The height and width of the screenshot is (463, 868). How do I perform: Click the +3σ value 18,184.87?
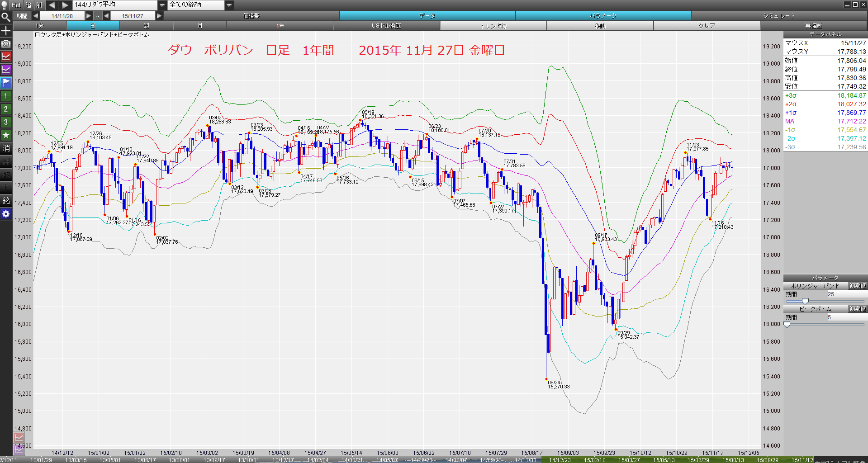tap(851, 95)
